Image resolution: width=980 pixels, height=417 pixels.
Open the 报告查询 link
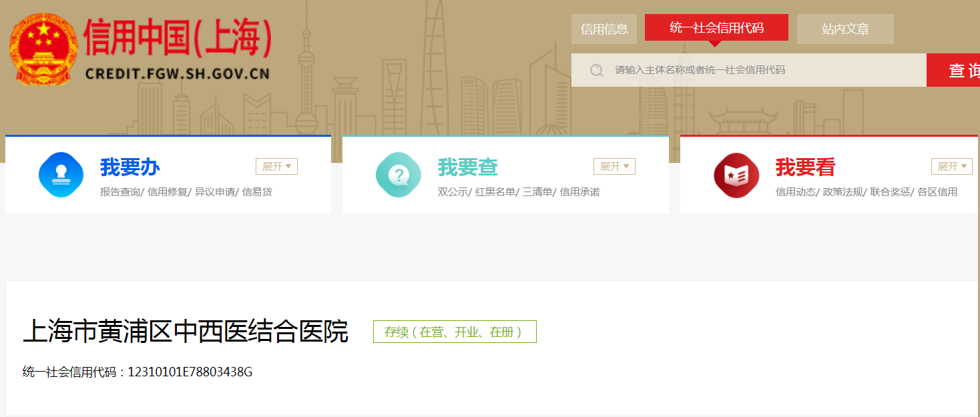pyautogui.click(x=120, y=192)
